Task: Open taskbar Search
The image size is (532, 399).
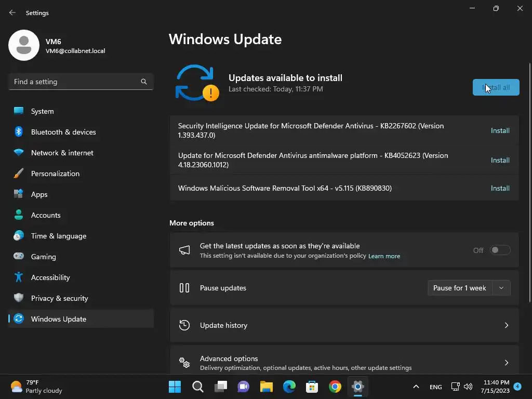Action: tap(198, 387)
